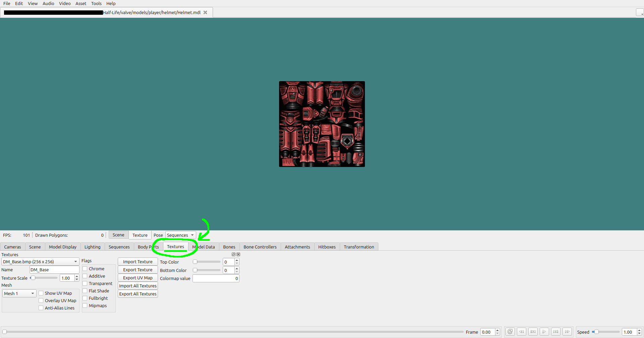This screenshot has width=644, height=338.
Task: Open the Tools menu
Action: tap(96, 4)
